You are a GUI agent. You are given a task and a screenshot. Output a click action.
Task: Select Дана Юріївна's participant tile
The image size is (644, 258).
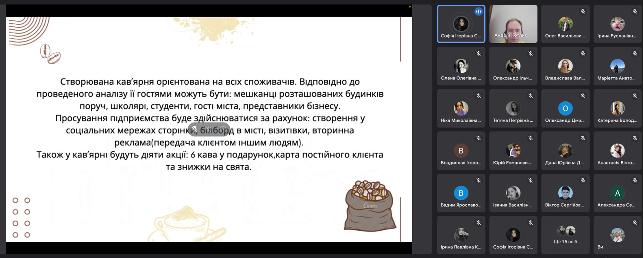565,151
